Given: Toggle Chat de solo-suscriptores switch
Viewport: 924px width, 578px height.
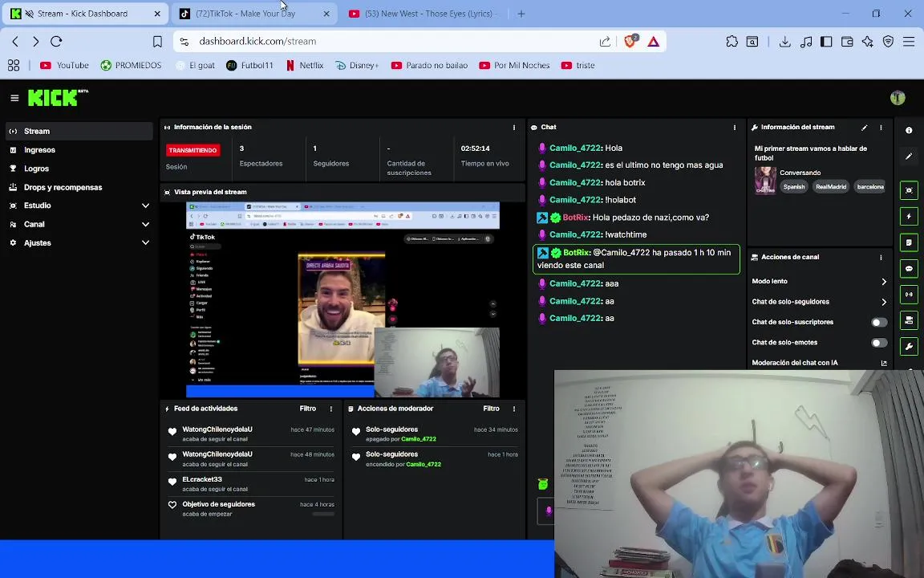Looking at the screenshot, I should pos(878,322).
